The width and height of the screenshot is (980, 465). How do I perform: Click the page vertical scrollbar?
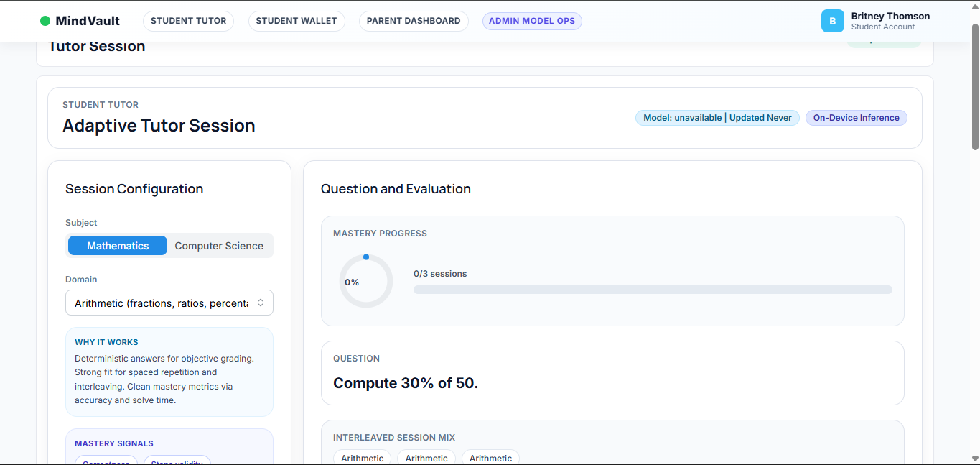click(x=975, y=86)
